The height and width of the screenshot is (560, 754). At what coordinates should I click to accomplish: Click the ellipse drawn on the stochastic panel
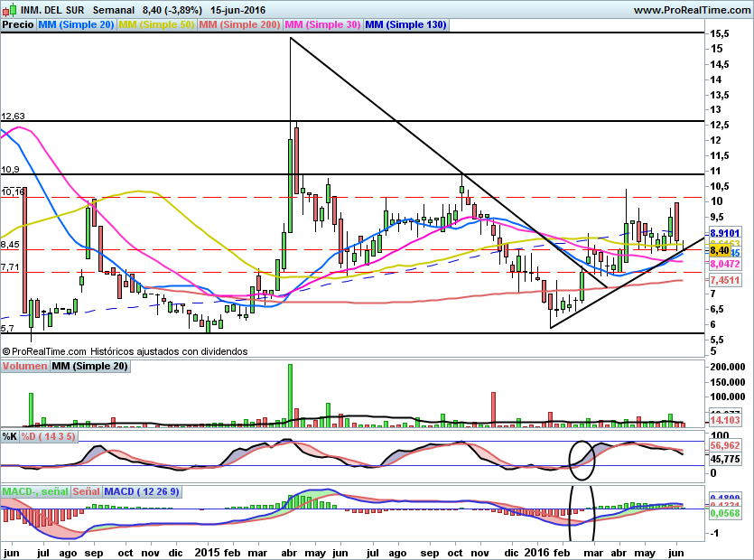(x=582, y=459)
